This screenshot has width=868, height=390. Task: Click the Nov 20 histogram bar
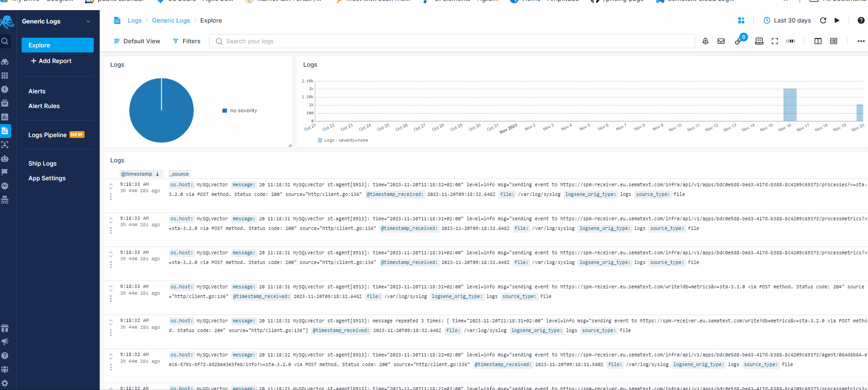click(x=860, y=113)
